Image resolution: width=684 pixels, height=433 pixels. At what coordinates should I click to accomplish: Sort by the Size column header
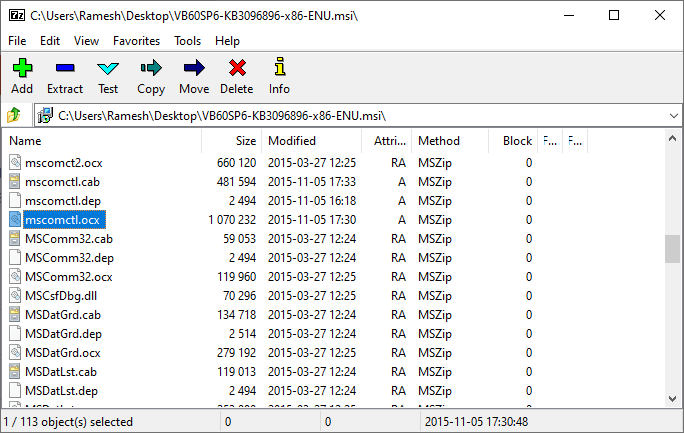[232, 141]
